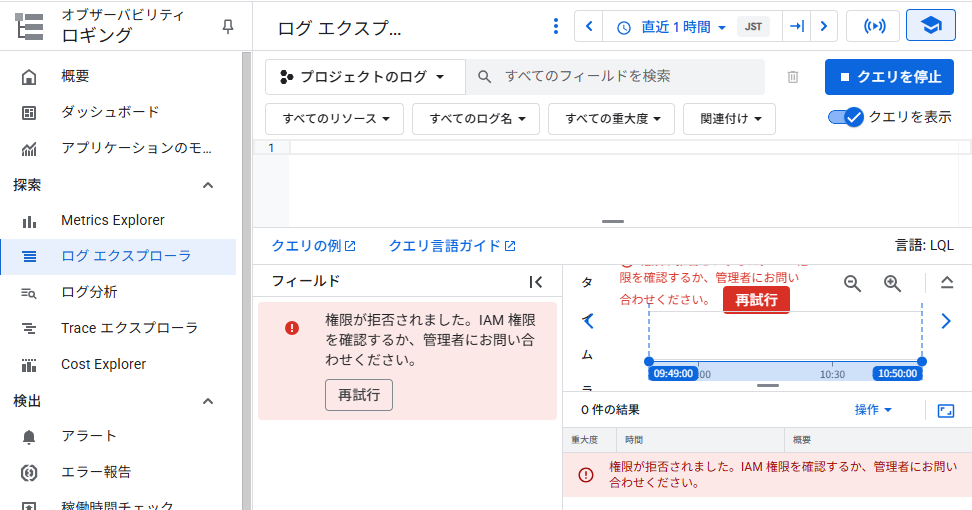
Task: Click the sidebar vertical scrollbar
Action: (246, 281)
